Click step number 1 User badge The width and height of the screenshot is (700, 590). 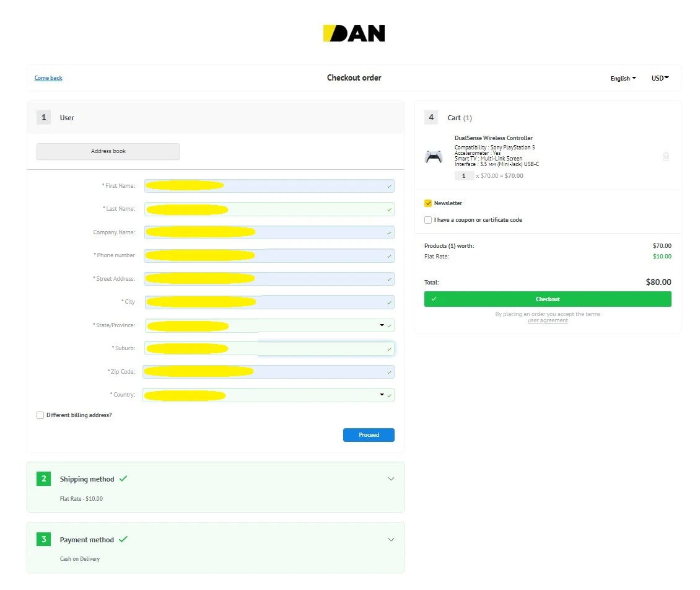pyautogui.click(x=43, y=118)
